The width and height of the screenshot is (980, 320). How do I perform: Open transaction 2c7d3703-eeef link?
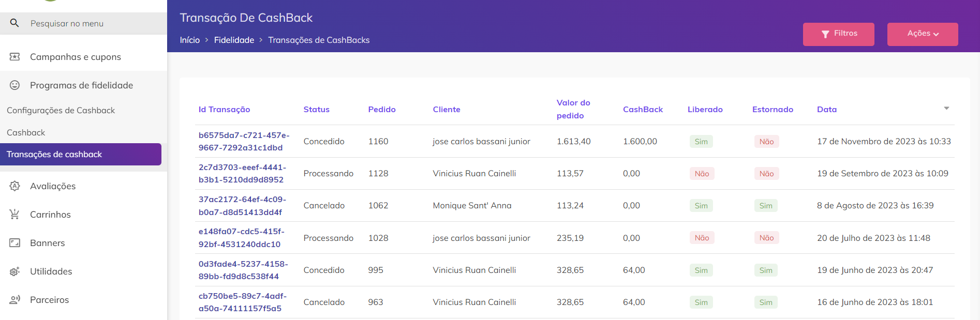click(242, 173)
